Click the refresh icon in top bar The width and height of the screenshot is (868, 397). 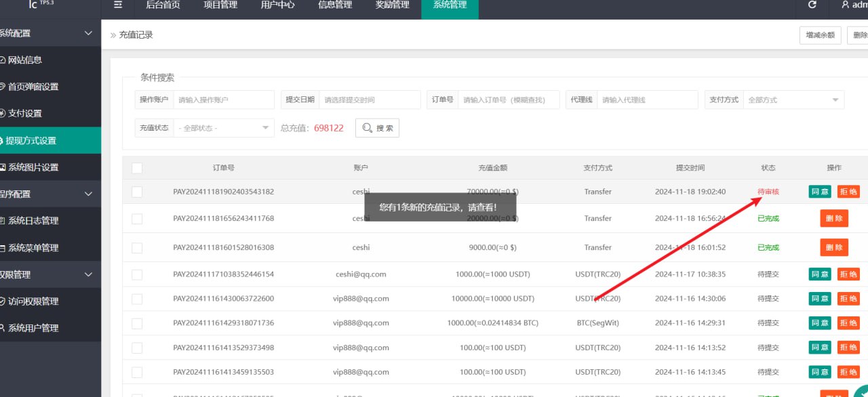[x=812, y=5]
